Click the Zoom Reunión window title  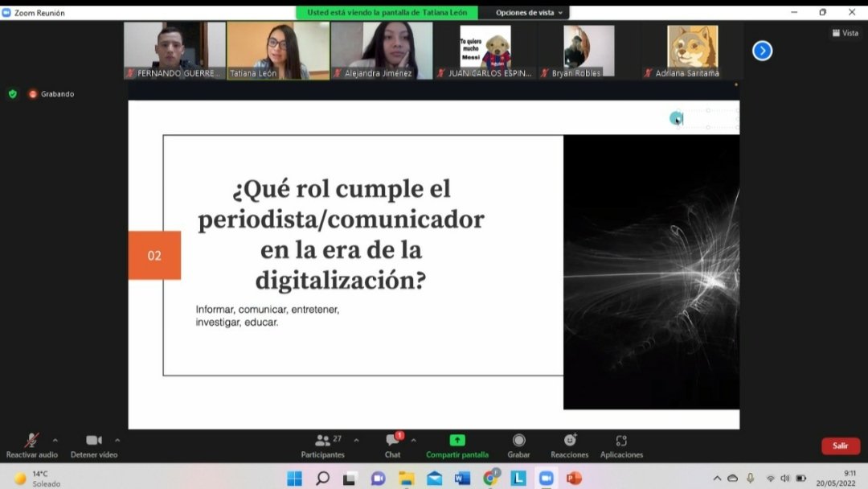(39, 12)
